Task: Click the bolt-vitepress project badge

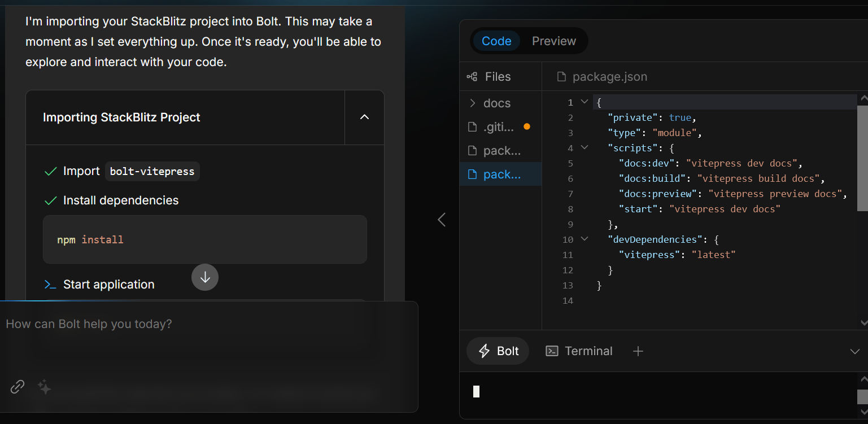Action: pos(152,172)
